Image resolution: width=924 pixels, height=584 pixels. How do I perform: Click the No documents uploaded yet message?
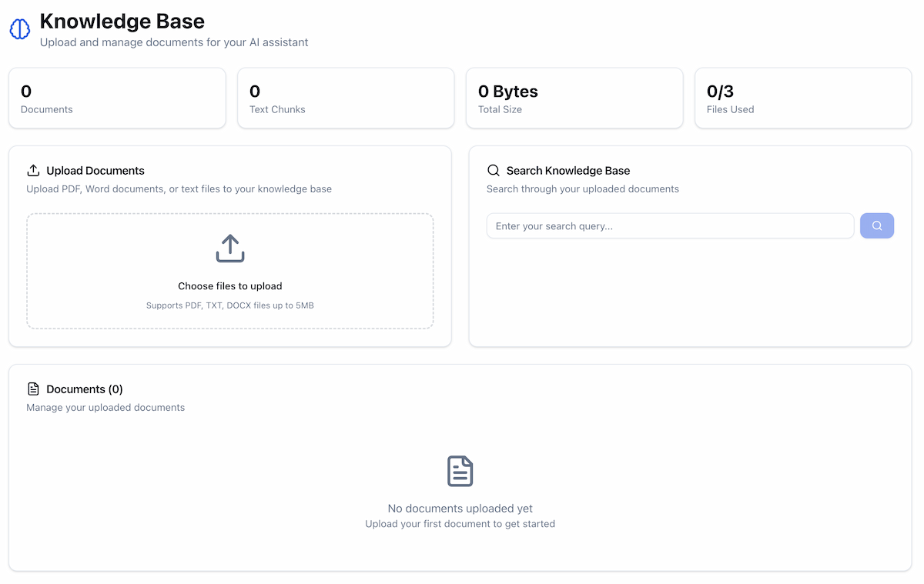coord(460,508)
